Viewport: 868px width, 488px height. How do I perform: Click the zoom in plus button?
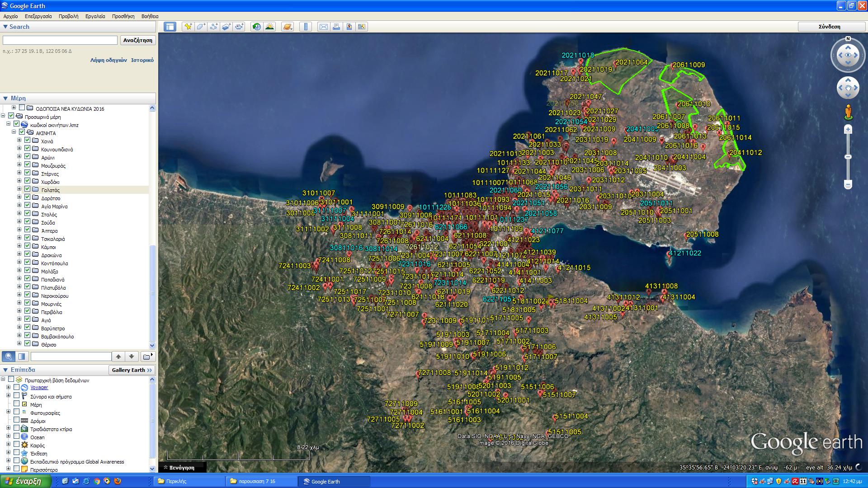(x=848, y=130)
